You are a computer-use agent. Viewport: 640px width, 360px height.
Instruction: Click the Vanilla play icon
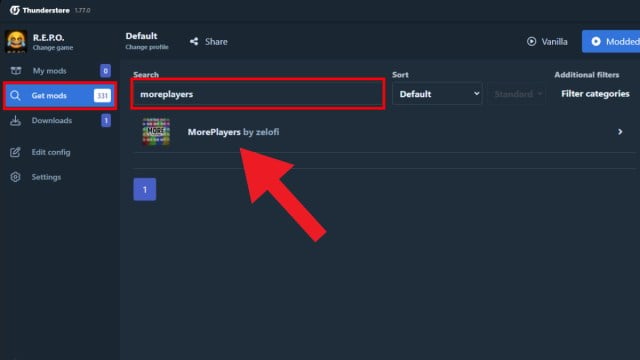point(531,42)
